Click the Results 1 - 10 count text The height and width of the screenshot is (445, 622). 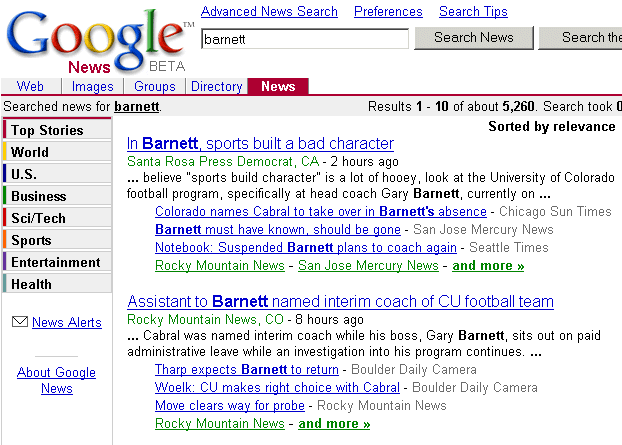451,106
